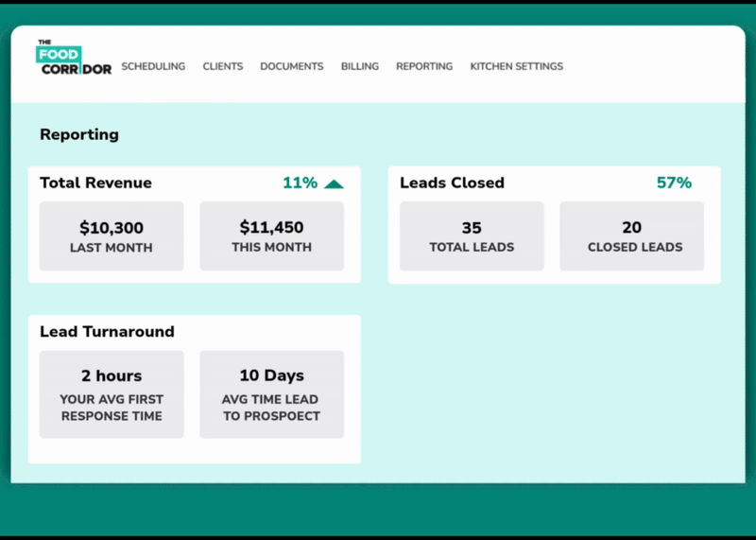The width and height of the screenshot is (756, 540).
Task: Click the Lead Turnaround card heading
Action: point(107,332)
